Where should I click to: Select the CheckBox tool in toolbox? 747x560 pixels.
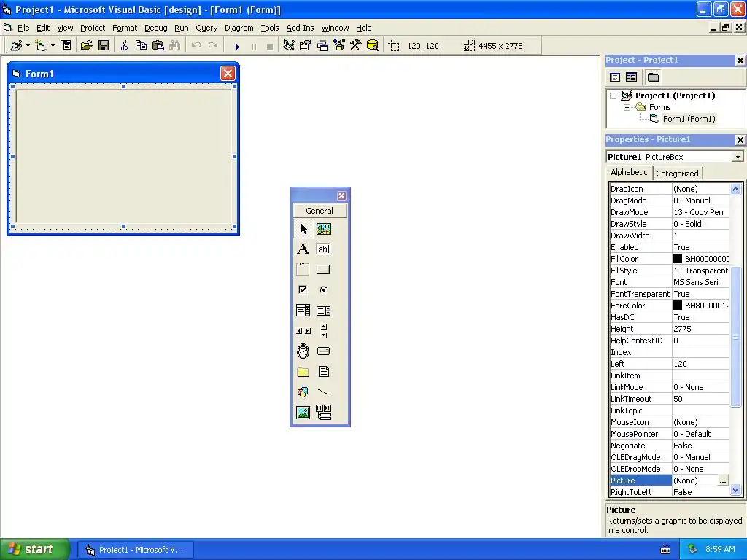(303, 289)
